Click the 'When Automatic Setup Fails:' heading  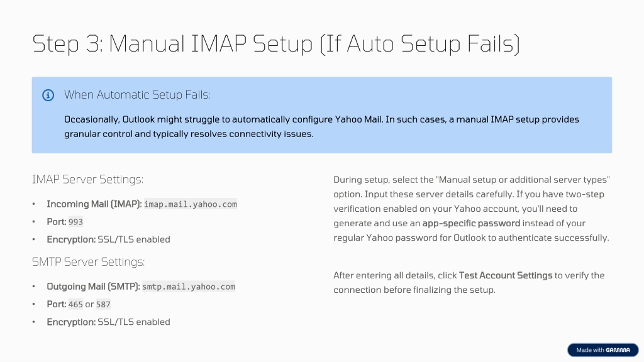click(137, 95)
